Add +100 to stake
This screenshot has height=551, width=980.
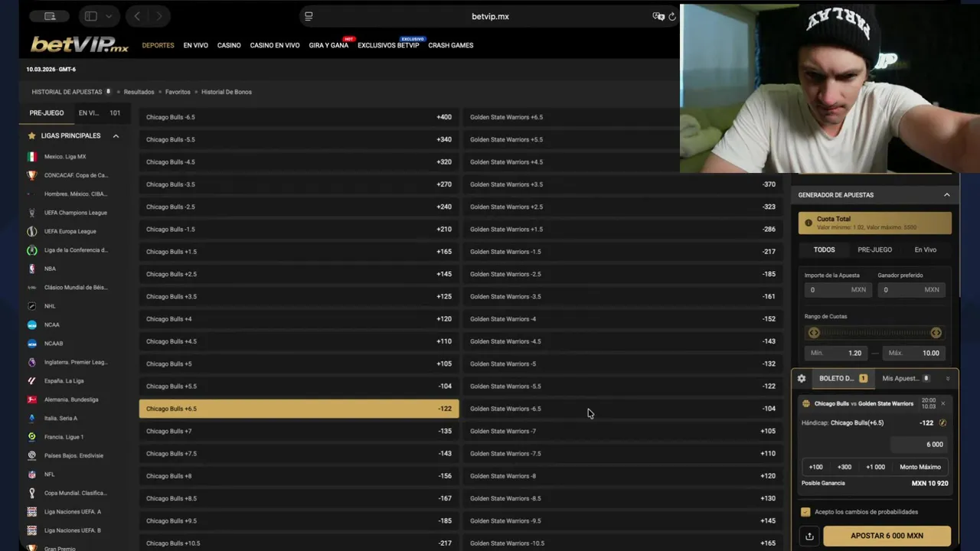(815, 467)
